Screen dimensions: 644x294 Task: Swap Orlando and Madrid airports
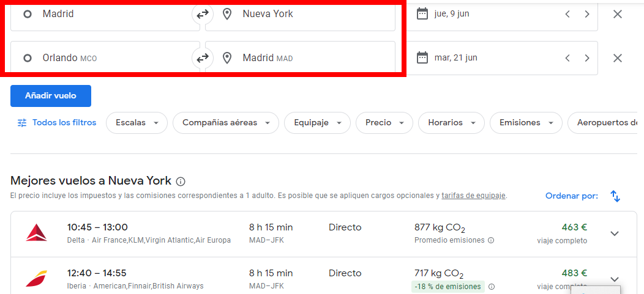pyautogui.click(x=203, y=58)
